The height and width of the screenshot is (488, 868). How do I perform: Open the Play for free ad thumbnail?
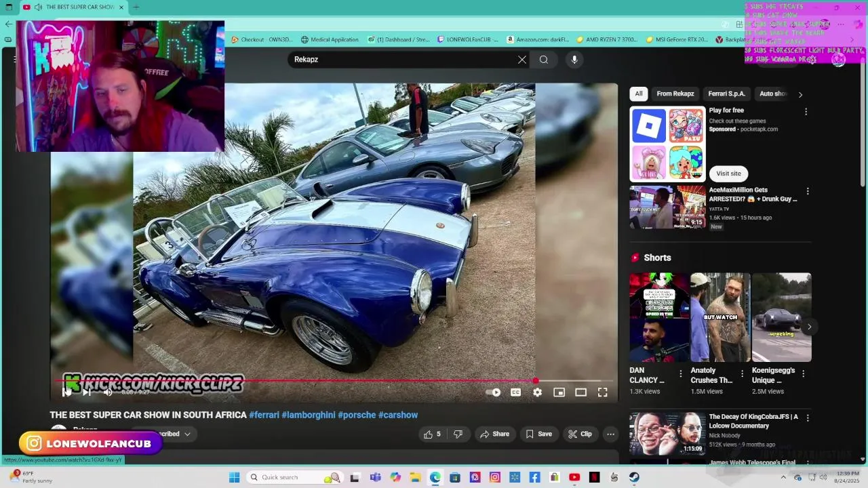click(x=667, y=144)
